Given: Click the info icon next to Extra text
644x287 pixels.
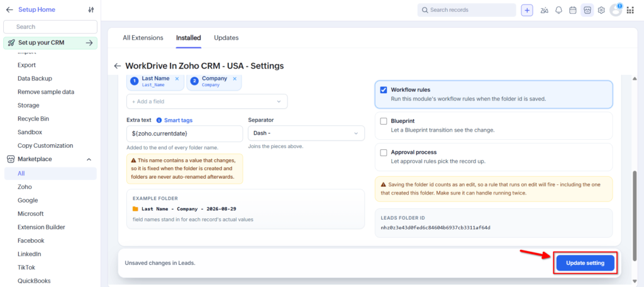Looking at the screenshot, I should [159, 120].
